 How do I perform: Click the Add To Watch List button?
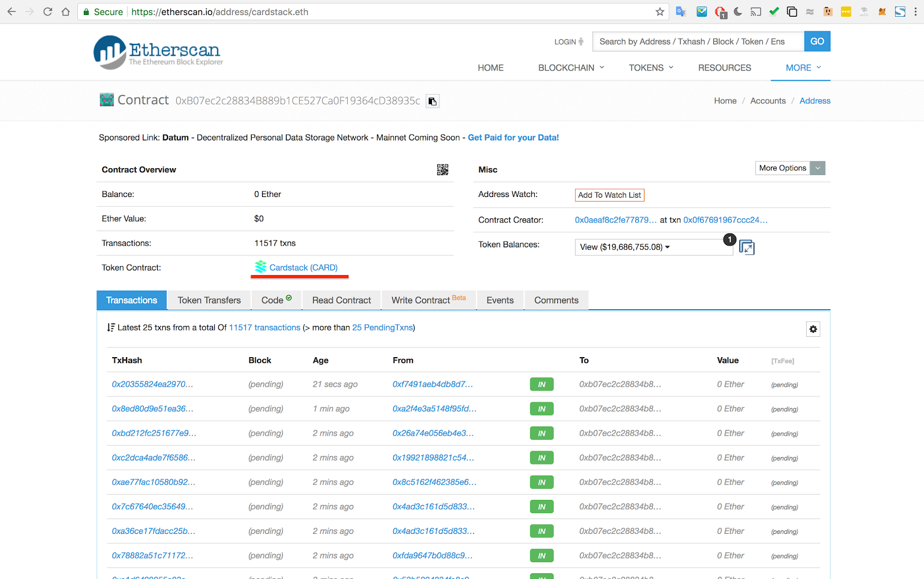609,195
